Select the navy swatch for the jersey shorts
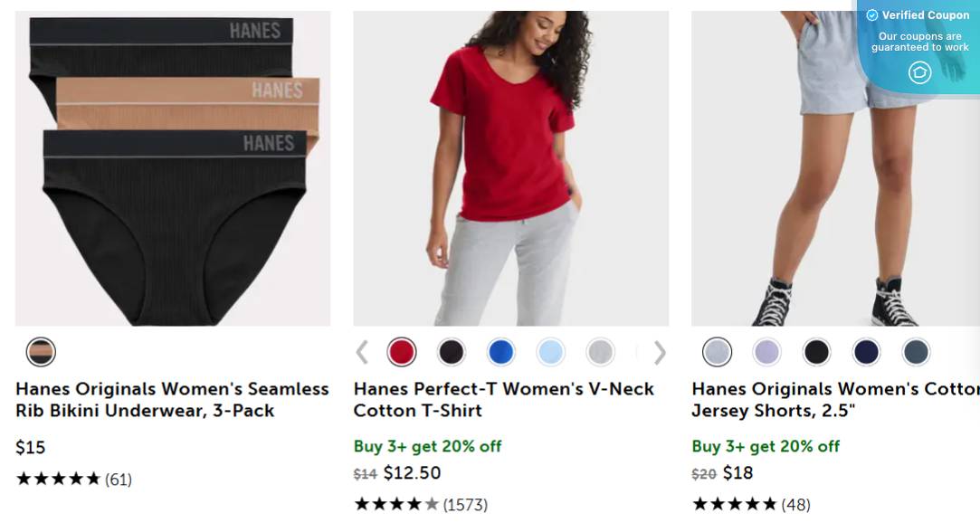980x523 pixels. click(x=866, y=352)
